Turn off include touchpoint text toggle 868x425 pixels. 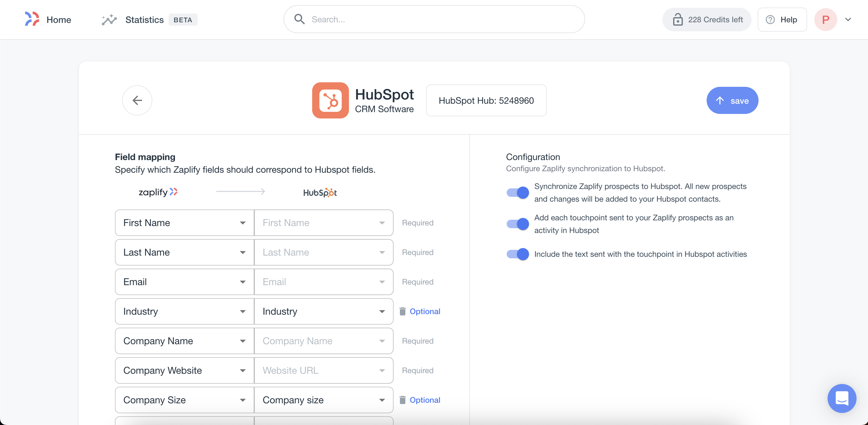point(518,254)
